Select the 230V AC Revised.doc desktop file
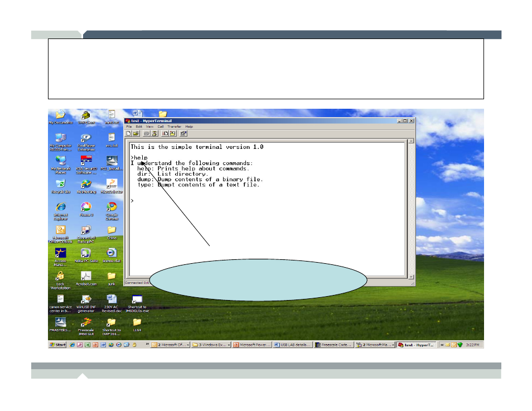532x411 pixels. pos(112,303)
